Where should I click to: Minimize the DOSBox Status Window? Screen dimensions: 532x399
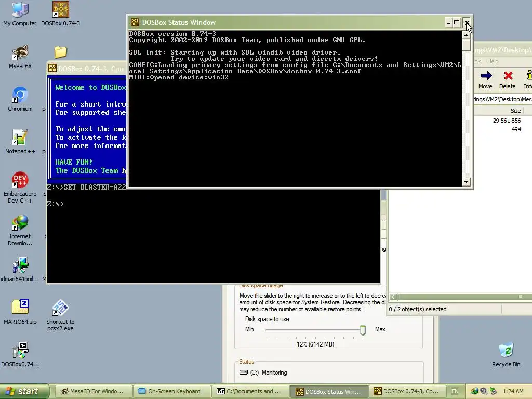[448, 23]
